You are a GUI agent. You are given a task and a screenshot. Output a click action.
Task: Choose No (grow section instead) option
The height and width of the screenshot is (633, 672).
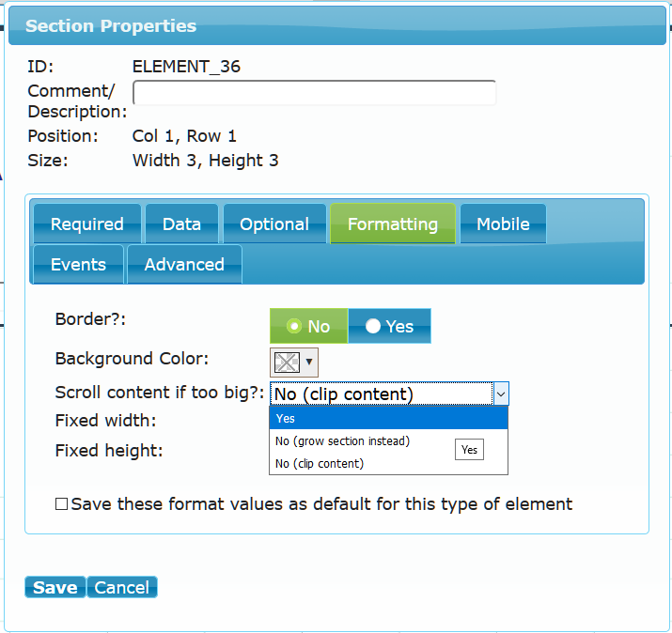pyautogui.click(x=342, y=441)
